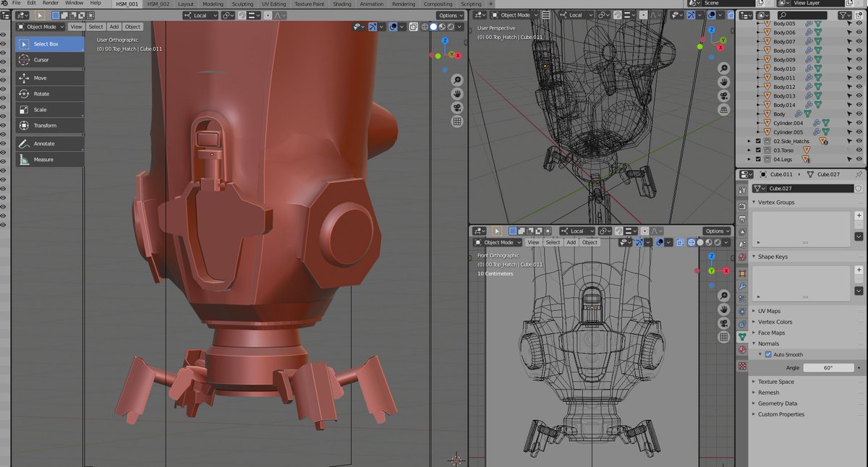Toggle overlays in main viewport header
This screenshot has height=467, width=868.
click(x=393, y=27)
